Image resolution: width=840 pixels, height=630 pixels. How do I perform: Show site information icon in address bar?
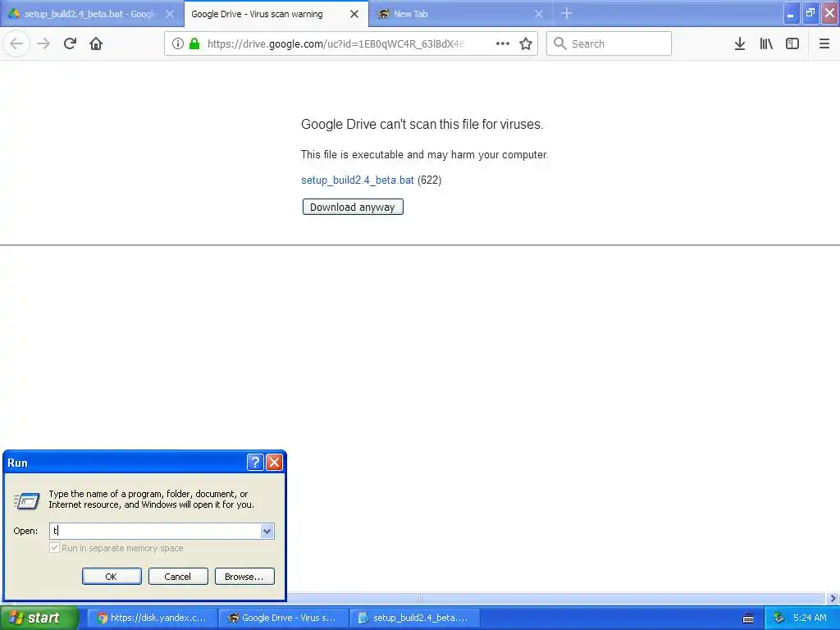177,44
